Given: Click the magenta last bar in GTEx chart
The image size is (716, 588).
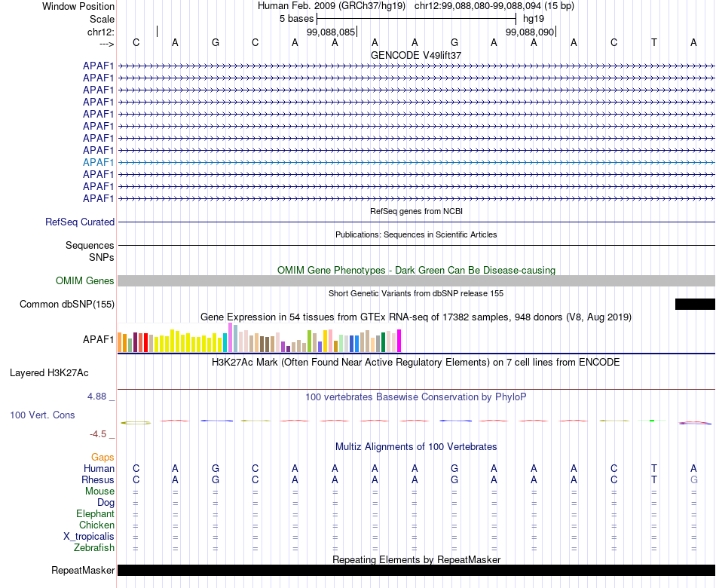Looking at the screenshot, I should (399, 341).
